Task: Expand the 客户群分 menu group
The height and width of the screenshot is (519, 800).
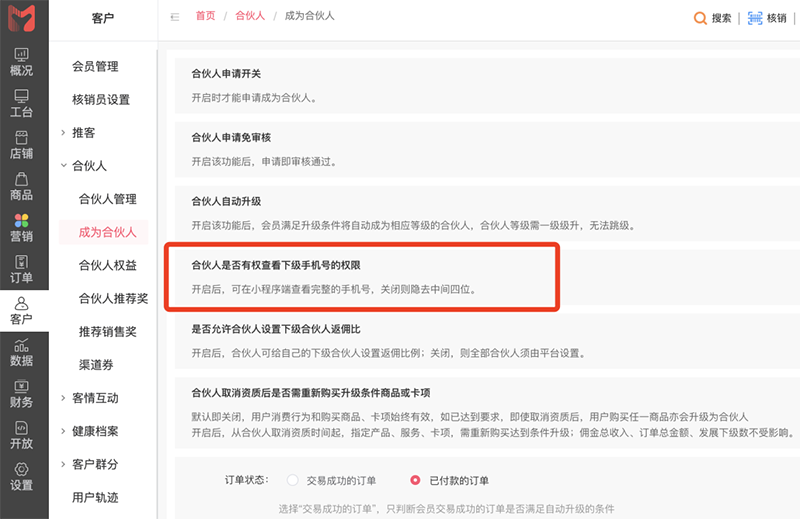Action: click(x=63, y=464)
